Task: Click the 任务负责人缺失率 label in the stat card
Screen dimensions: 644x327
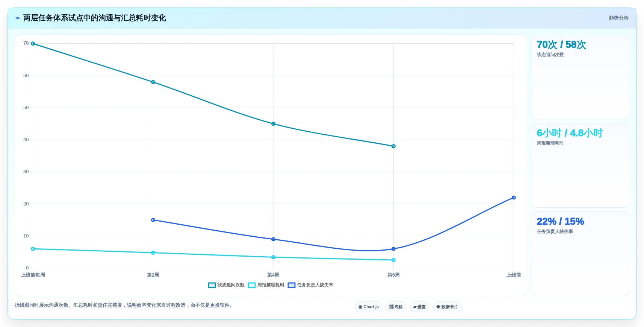Action: pyautogui.click(x=555, y=231)
